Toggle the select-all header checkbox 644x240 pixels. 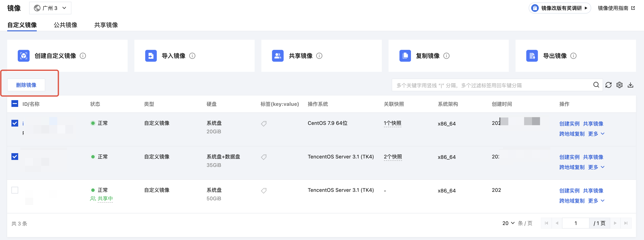pos(15,104)
